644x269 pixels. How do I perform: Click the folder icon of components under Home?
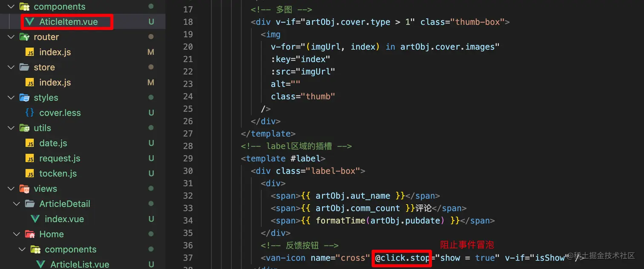pyautogui.click(x=35, y=249)
